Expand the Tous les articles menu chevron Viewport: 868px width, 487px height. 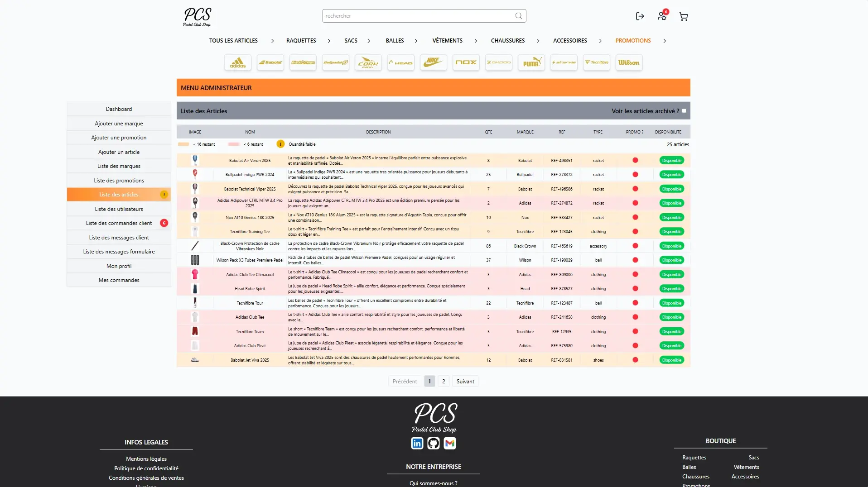click(x=272, y=41)
